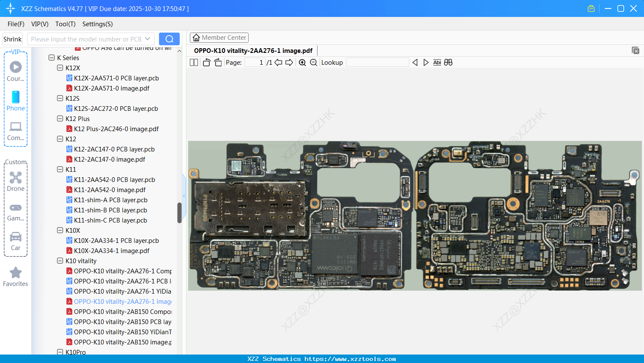Find next lookup result triangle
The height and width of the screenshot is (363, 644).
(426, 63)
